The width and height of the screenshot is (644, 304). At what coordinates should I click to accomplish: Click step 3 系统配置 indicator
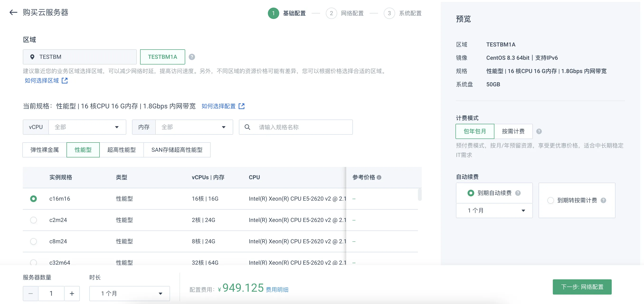click(x=403, y=13)
